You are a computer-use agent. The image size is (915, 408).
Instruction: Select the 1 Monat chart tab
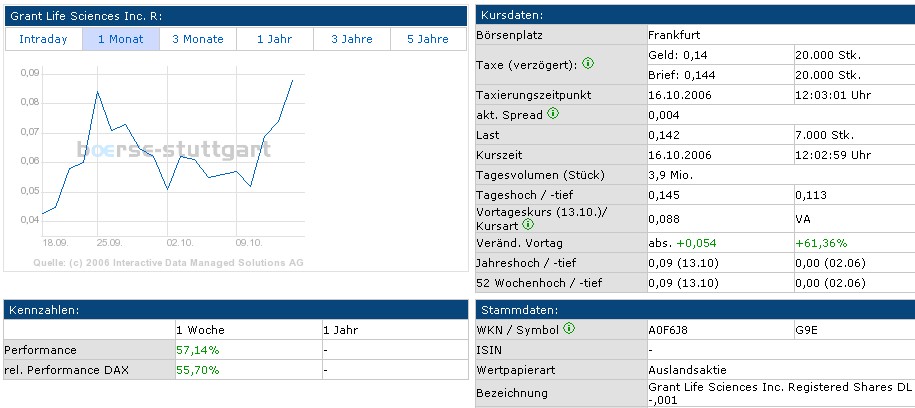point(120,39)
